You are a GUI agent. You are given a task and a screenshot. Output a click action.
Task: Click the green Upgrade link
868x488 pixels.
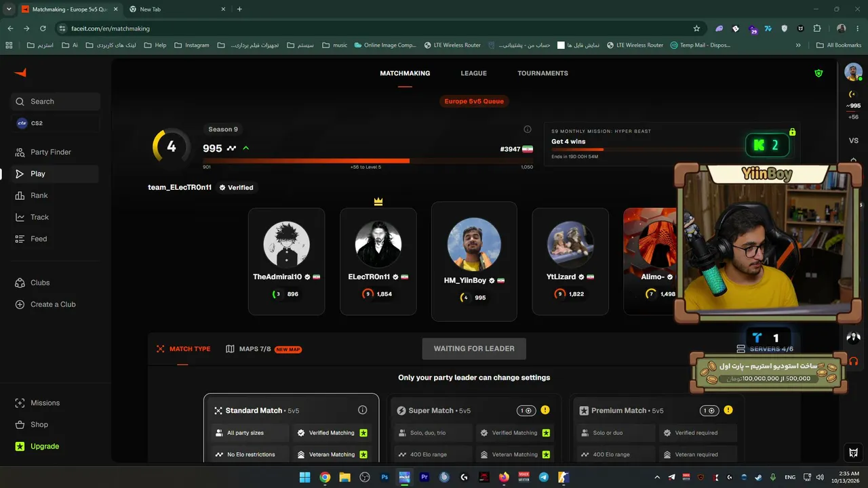point(37,446)
